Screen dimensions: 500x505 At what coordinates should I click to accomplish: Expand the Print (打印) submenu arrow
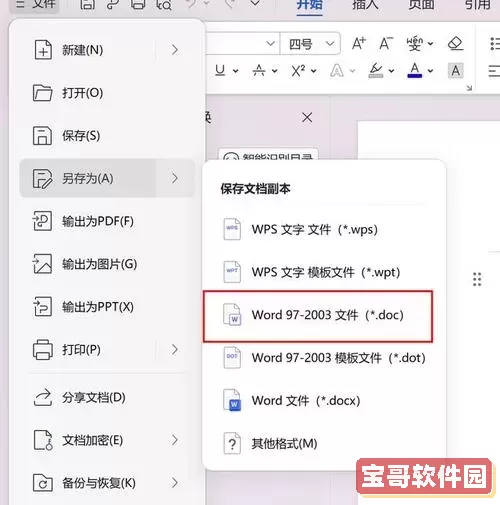175,349
